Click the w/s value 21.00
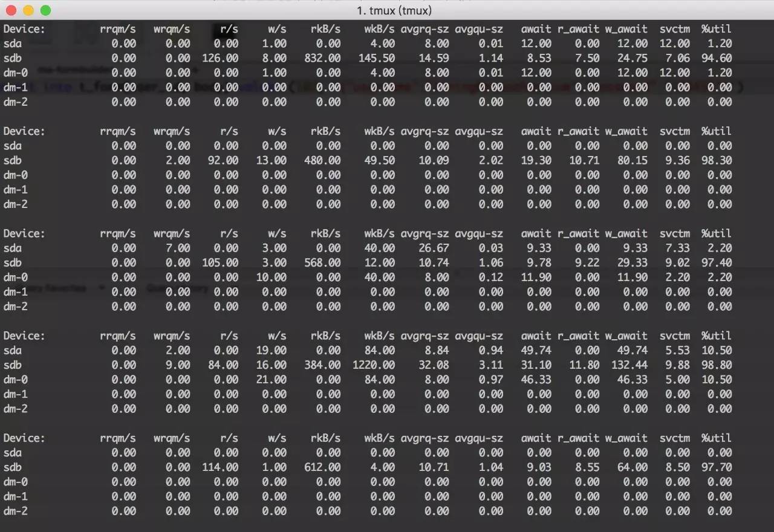This screenshot has height=532, width=774. 272,379
